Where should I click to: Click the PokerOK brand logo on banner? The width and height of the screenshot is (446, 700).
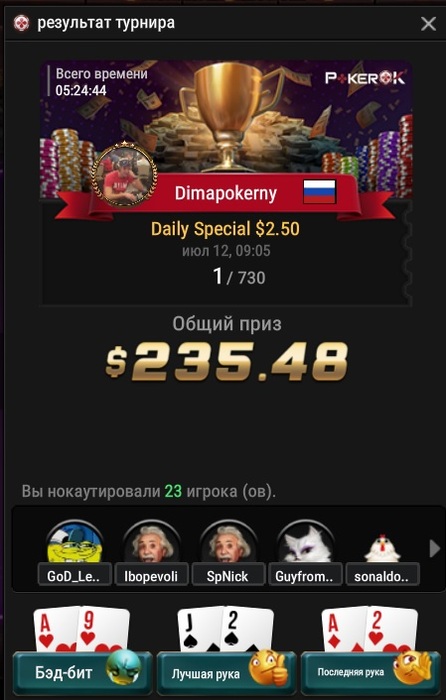click(365, 79)
